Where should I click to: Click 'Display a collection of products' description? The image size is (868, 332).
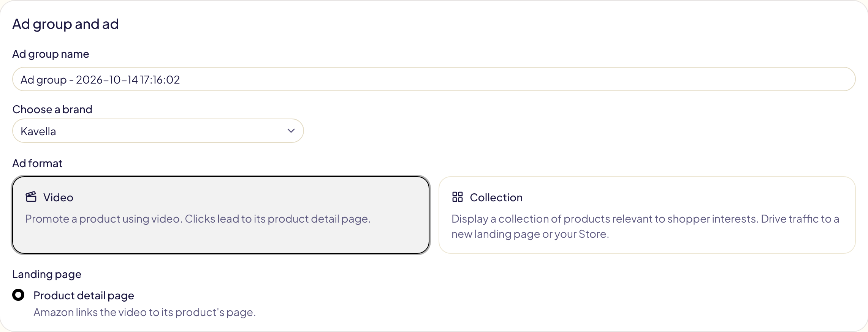(x=645, y=226)
